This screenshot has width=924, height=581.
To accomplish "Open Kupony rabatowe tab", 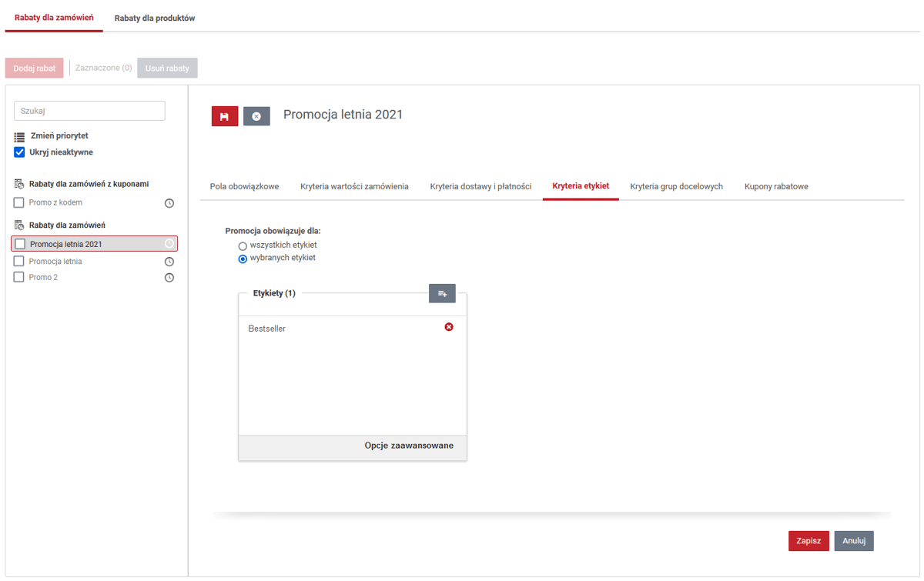I will coord(776,186).
